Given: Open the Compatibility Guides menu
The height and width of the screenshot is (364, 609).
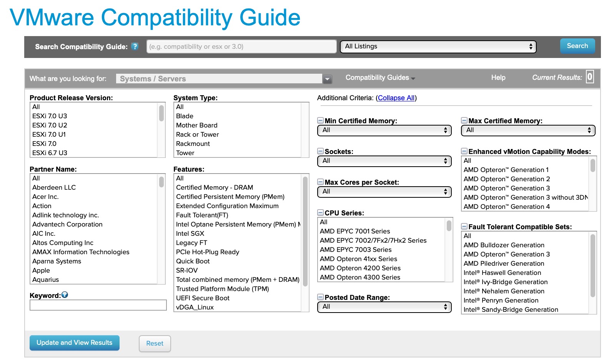Looking at the screenshot, I should (380, 78).
